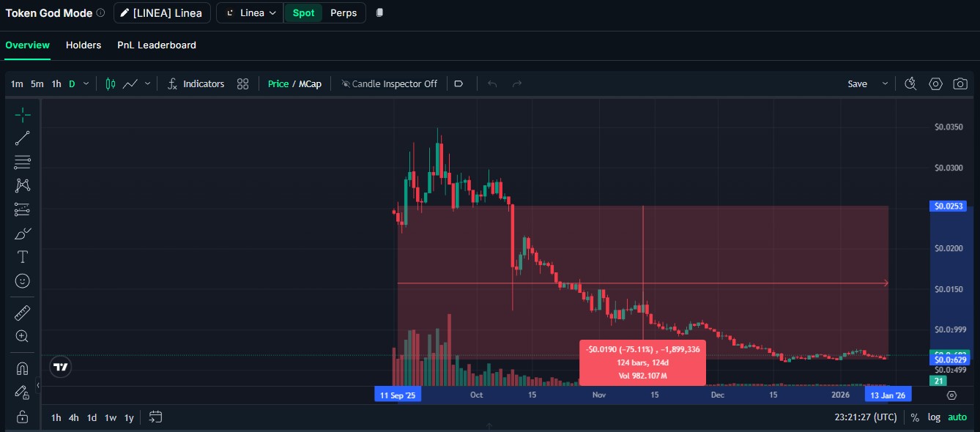Set bottom date range to 4h
This screenshot has height=432, width=980.
tap(74, 418)
